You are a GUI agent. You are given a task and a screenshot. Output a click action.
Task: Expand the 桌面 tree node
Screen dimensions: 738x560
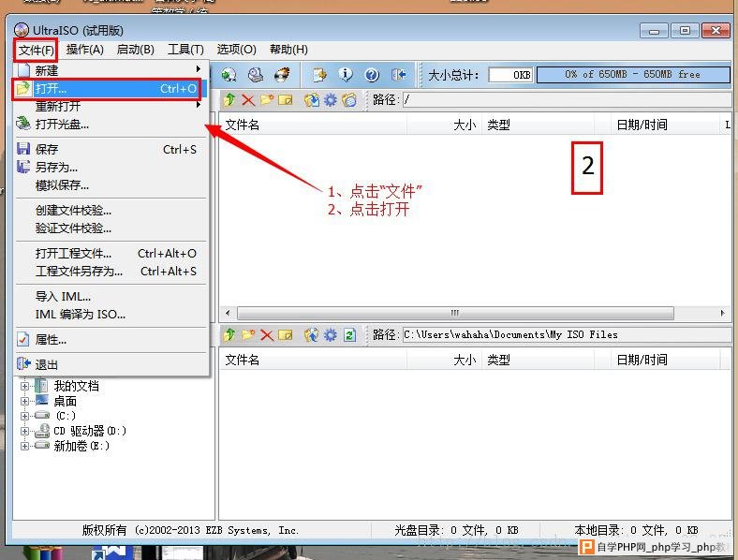24,401
